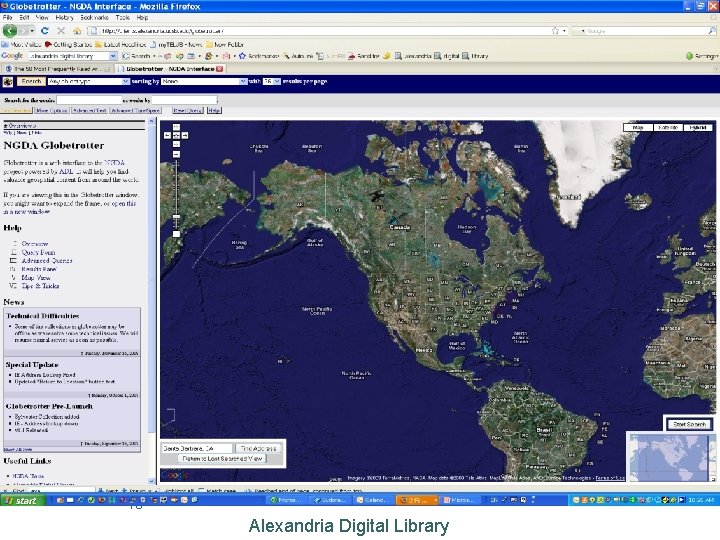Viewport: 720px width, 540px height.
Task: Pan the map left arrow
Action: pyautogui.click(x=168, y=135)
